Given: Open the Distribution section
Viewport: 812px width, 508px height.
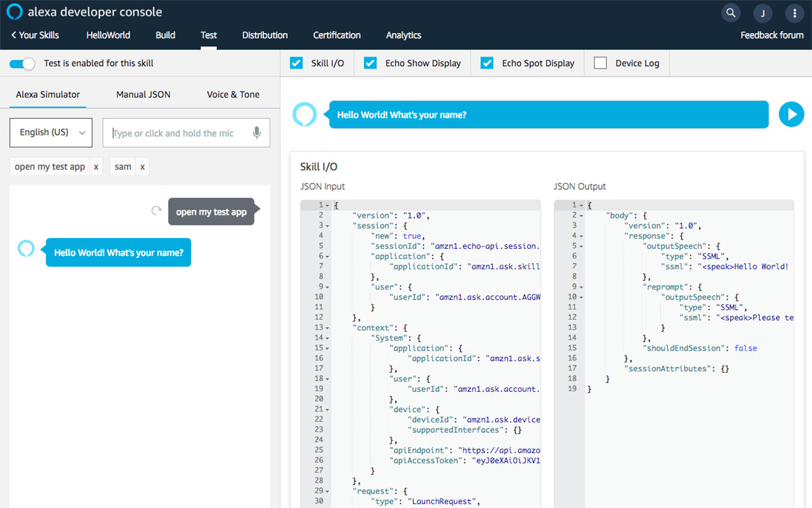Looking at the screenshot, I should point(265,35).
